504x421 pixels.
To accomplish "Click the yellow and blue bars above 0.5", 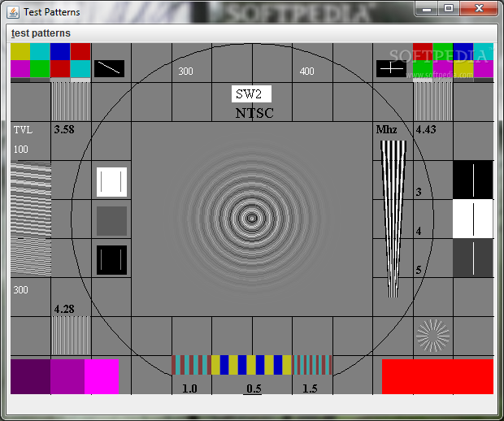I will 252,365.
